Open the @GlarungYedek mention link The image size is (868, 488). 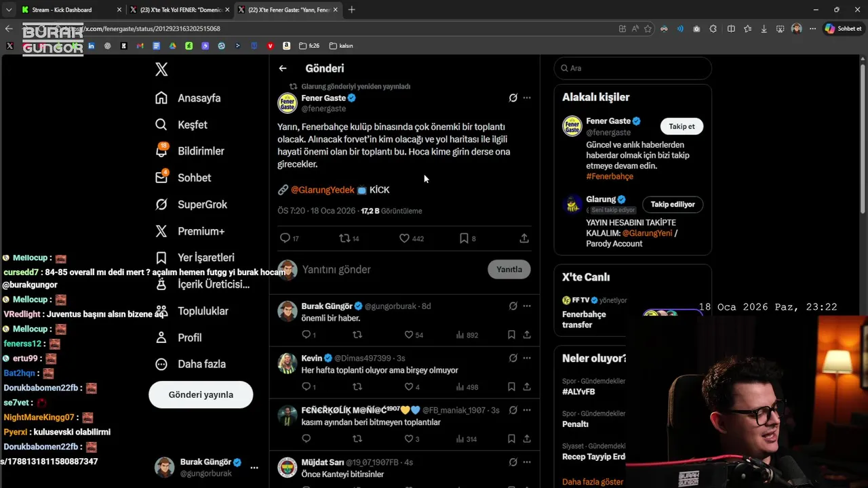(322, 190)
